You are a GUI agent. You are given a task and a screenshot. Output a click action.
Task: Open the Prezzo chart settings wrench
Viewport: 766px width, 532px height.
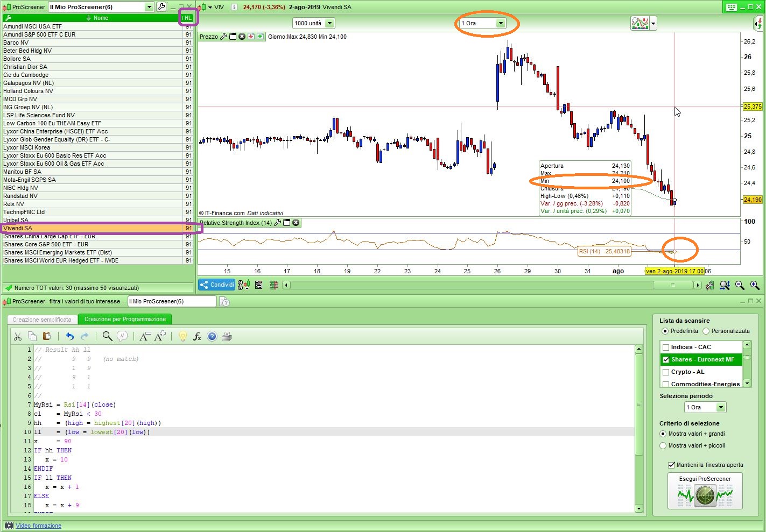pos(224,37)
